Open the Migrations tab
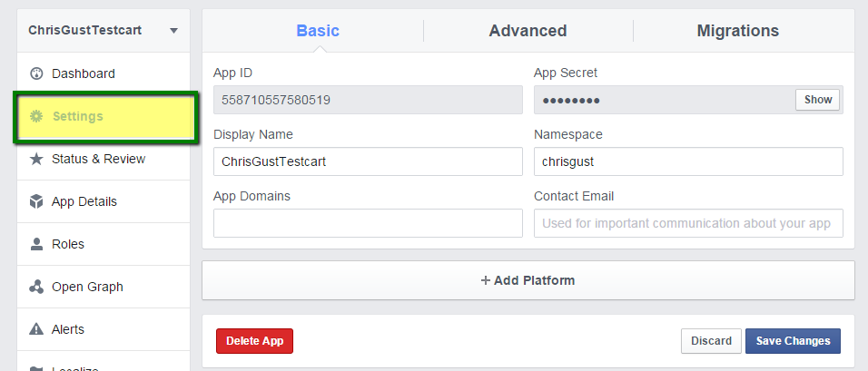The width and height of the screenshot is (868, 371). coord(738,31)
